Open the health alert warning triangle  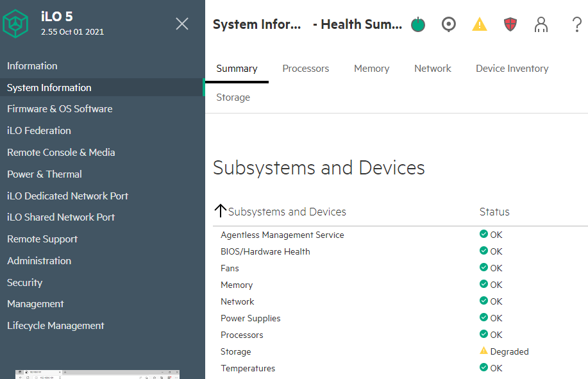479,24
